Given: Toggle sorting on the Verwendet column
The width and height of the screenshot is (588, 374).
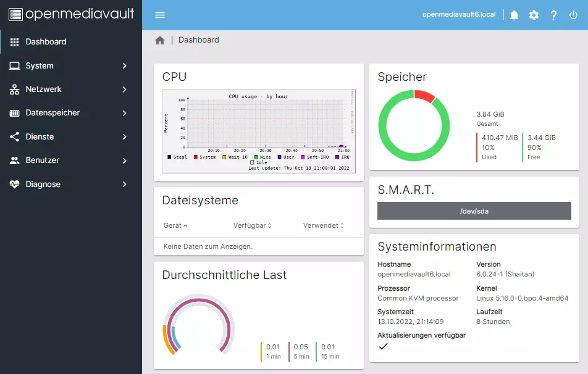Looking at the screenshot, I should point(322,225).
